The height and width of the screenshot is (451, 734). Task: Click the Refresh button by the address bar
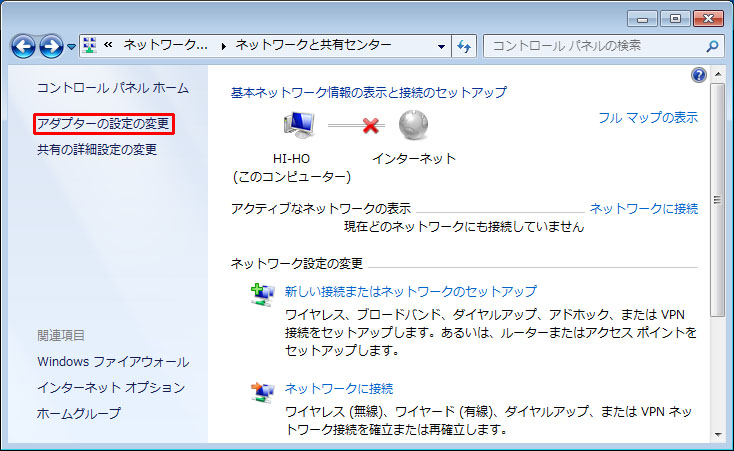pyautogui.click(x=464, y=46)
